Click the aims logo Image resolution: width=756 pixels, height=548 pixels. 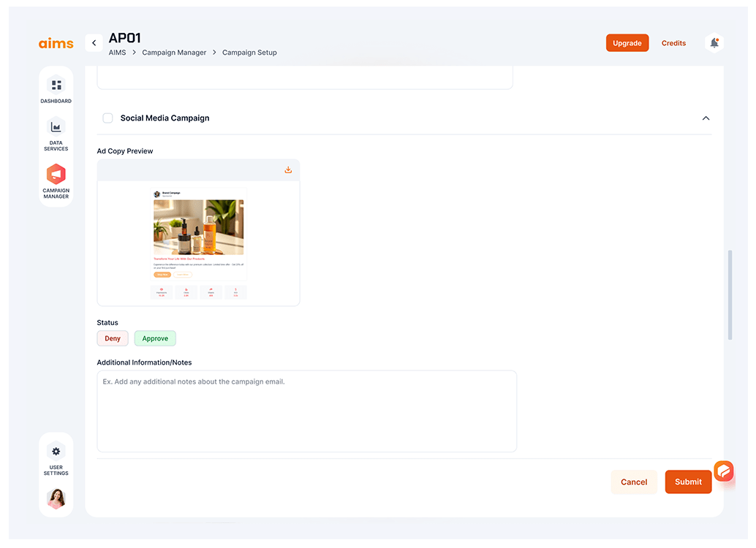point(56,43)
